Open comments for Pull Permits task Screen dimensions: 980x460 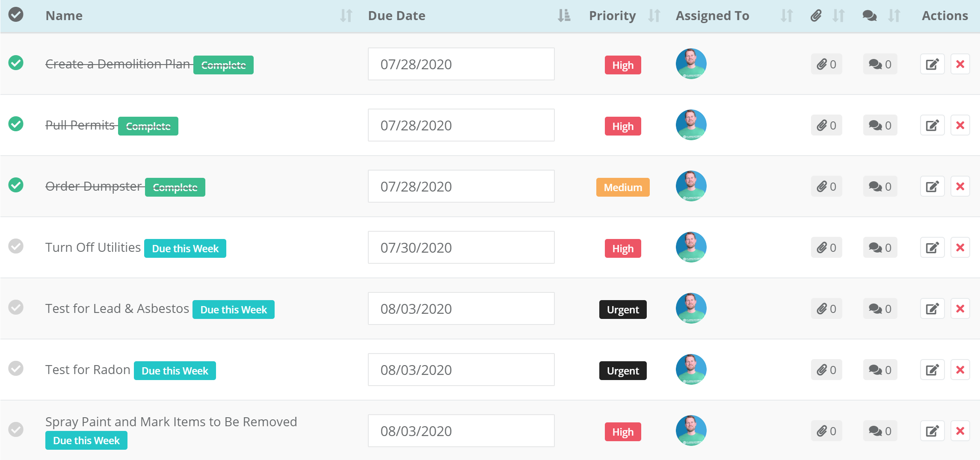click(x=880, y=126)
